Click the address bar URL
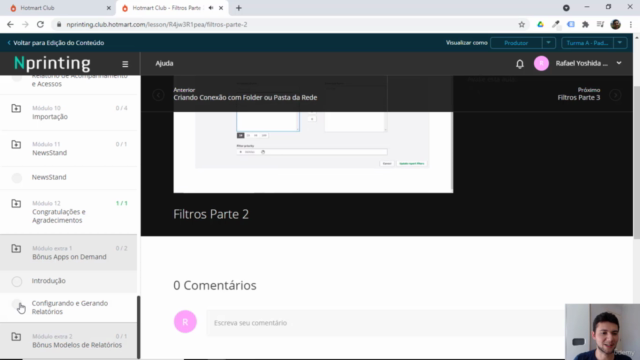This screenshot has width=640, height=360. (157, 24)
